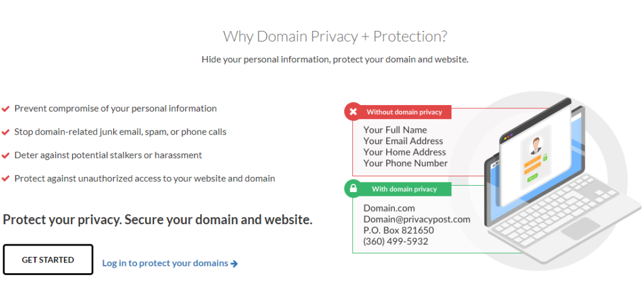Select the 'Without domain privacy' red label
644x289 pixels.
coord(404,112)
